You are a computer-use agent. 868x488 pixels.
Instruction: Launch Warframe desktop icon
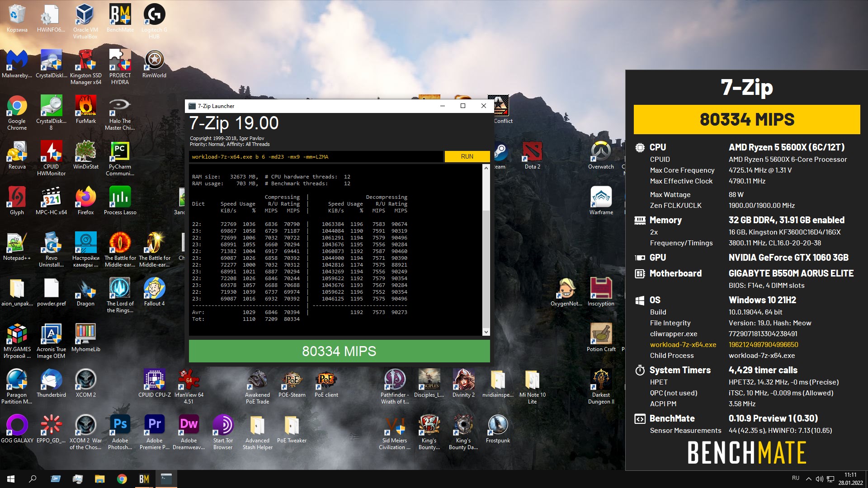[601, 201]
